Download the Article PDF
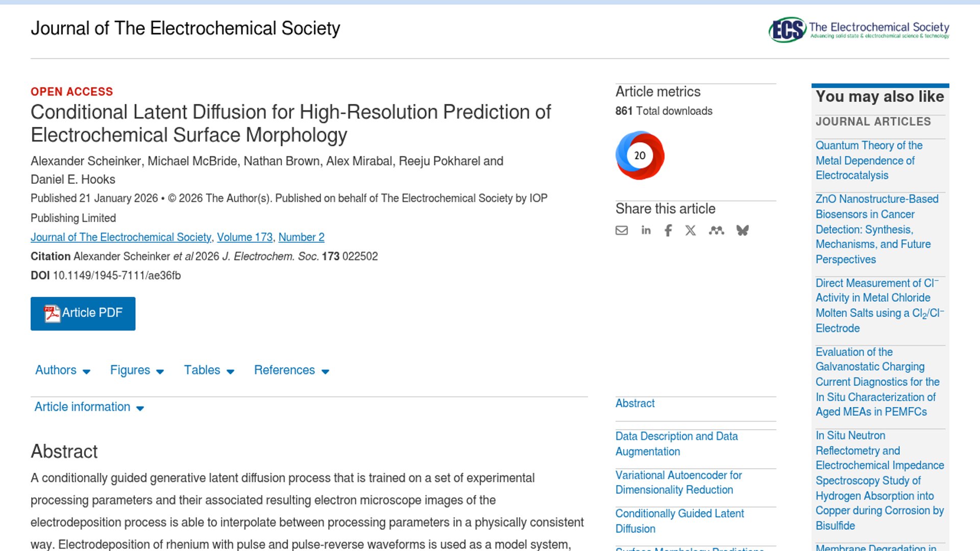 tap(83, 313)
